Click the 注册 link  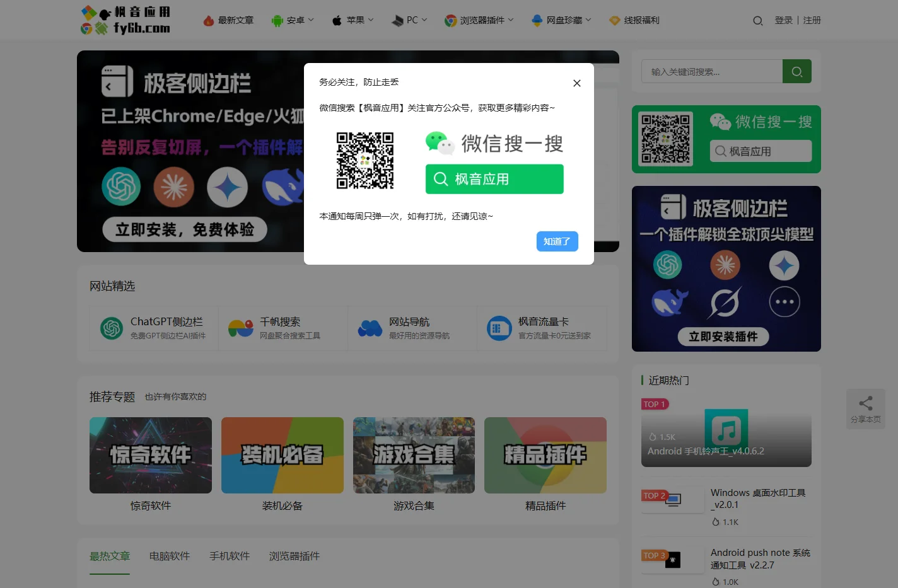(812, 20)
